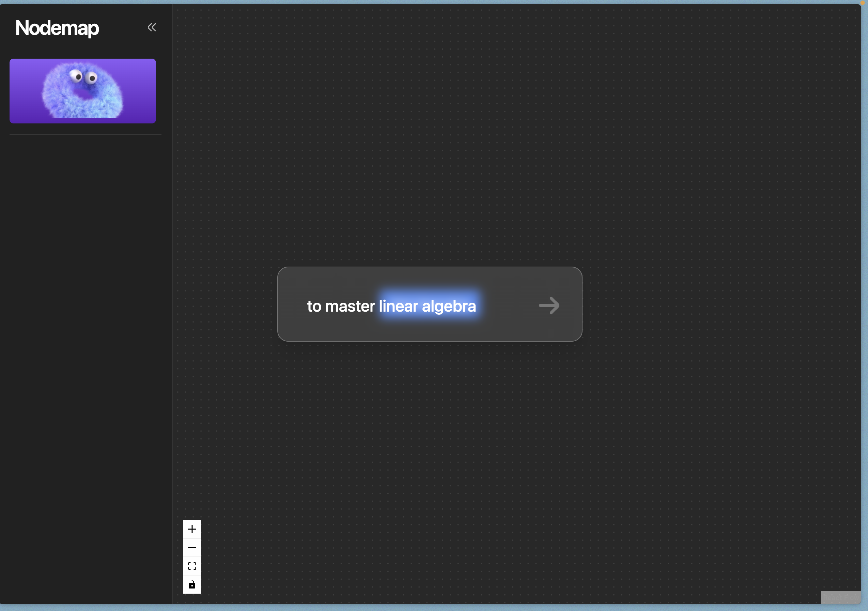
Task: Open the React Flow attribution link
Action: click(840, 597)
